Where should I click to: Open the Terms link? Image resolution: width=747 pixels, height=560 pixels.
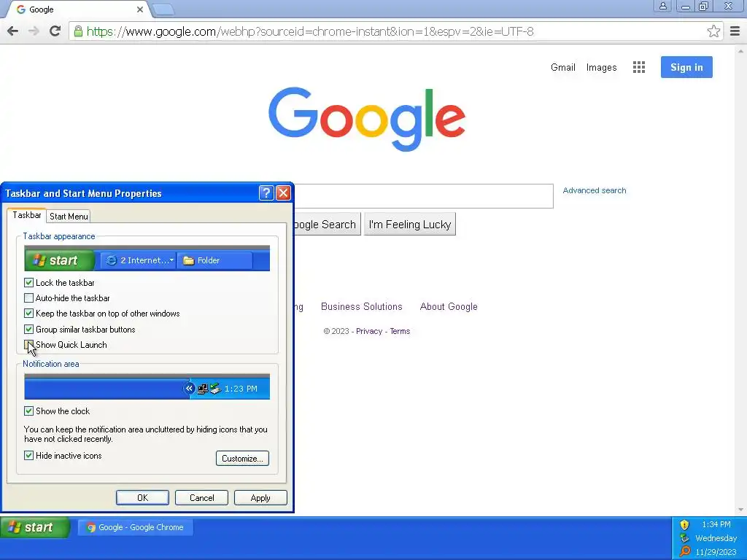click(400, 332)
